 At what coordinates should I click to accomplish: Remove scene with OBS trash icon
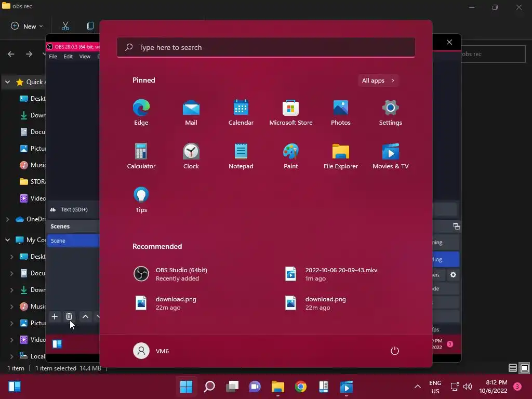pyautogui.click(x=69, y=316)
